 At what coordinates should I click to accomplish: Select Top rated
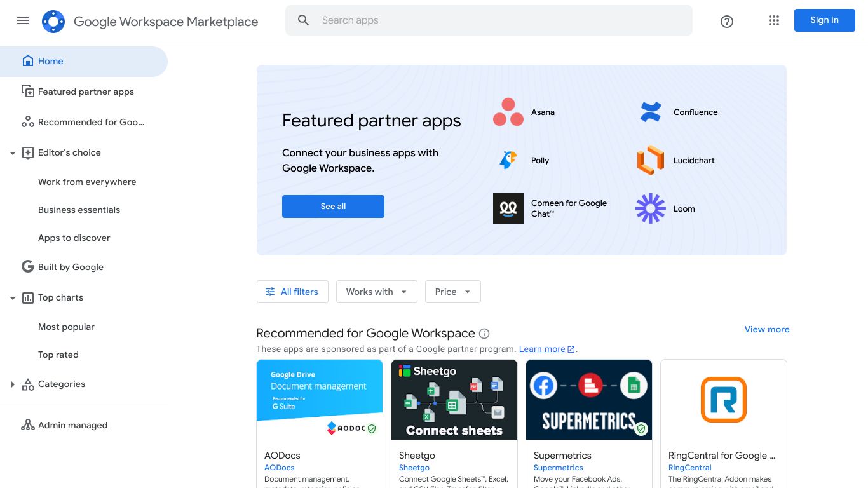(58, 355)
